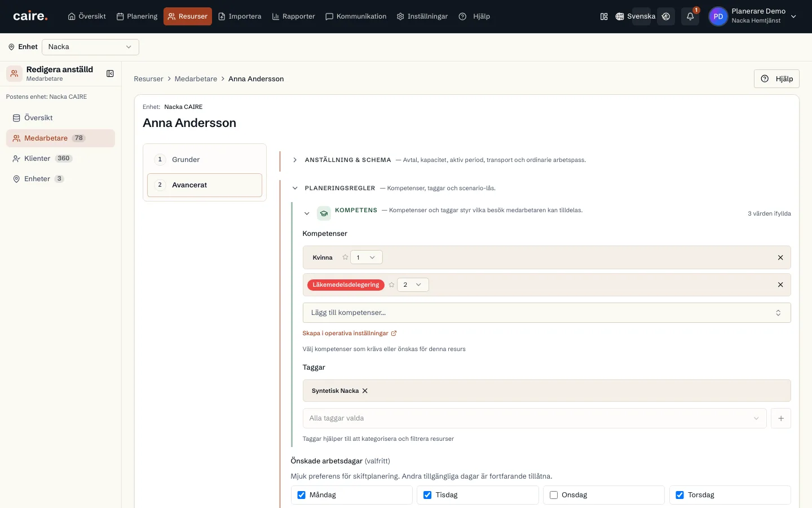Open notifications bell
Viewport: 812px width, 508px height.
click(690, 16)
